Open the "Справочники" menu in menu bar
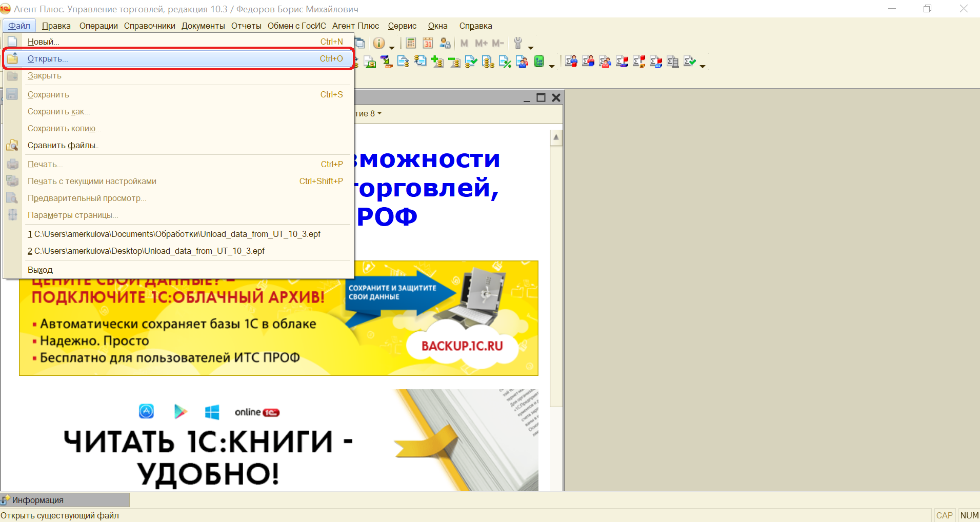The width and height of the screenshot is (980, 522). coord(149,26)
